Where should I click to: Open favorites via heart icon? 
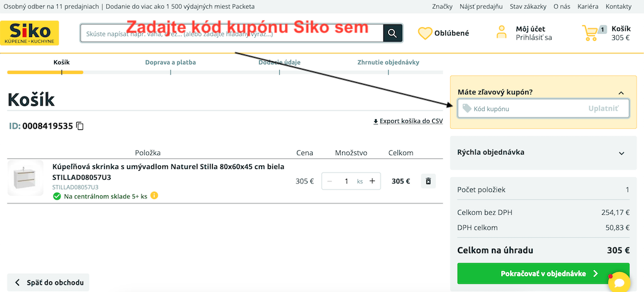[425, 33]
